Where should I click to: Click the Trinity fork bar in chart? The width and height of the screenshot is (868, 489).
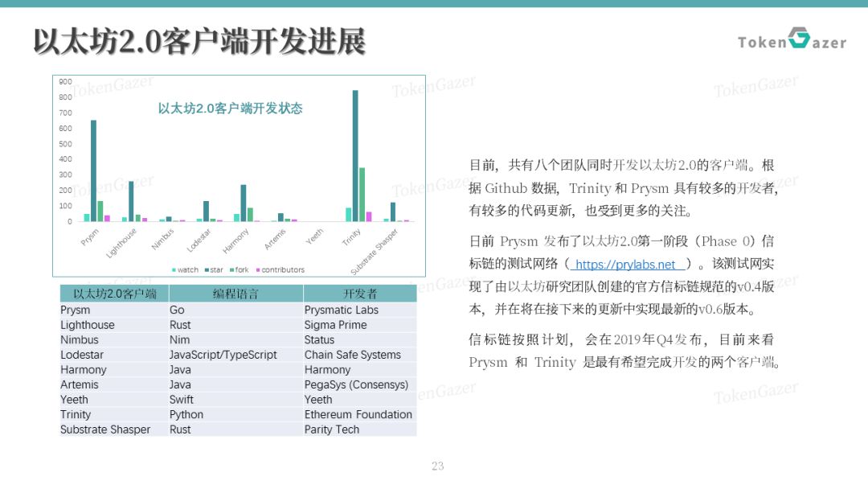click(x=362, y=195)
